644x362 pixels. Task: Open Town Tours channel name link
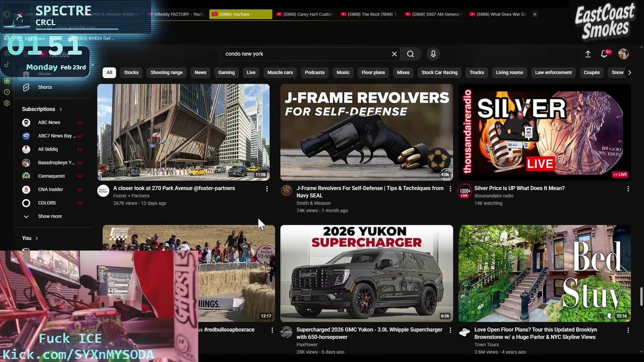point(487,344)
